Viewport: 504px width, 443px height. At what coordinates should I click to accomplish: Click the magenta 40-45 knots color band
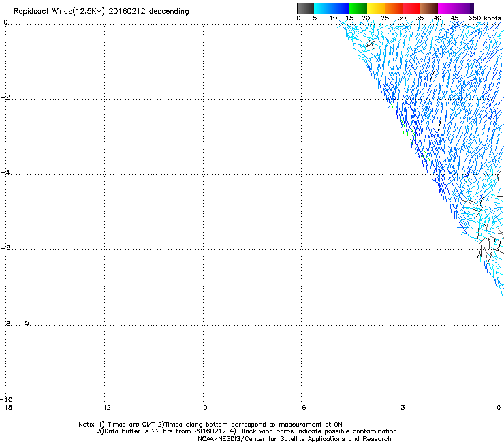click(x=447, y=8)
